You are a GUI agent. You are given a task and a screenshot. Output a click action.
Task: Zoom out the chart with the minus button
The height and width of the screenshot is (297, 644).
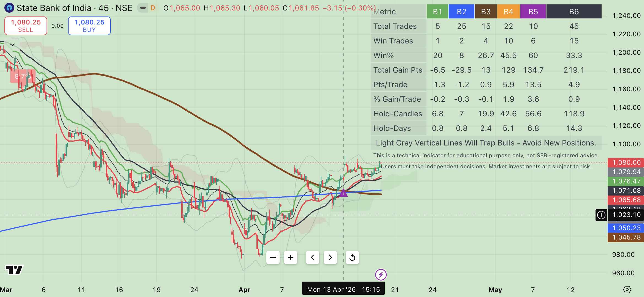(273, 257)
